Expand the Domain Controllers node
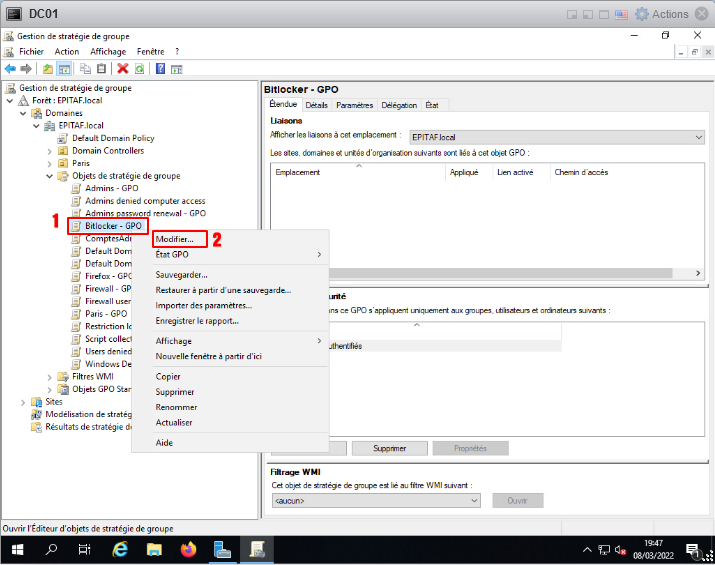Viewport: 715px width, 565px height. point(50,151)
